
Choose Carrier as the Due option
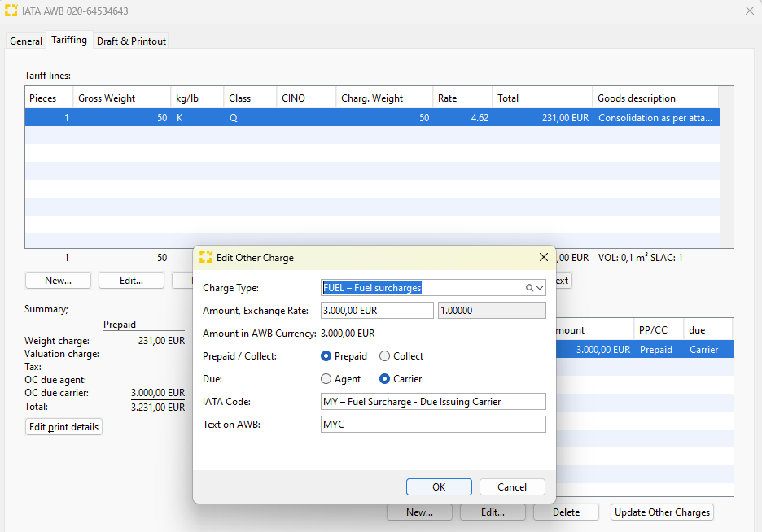click(384, 379)
